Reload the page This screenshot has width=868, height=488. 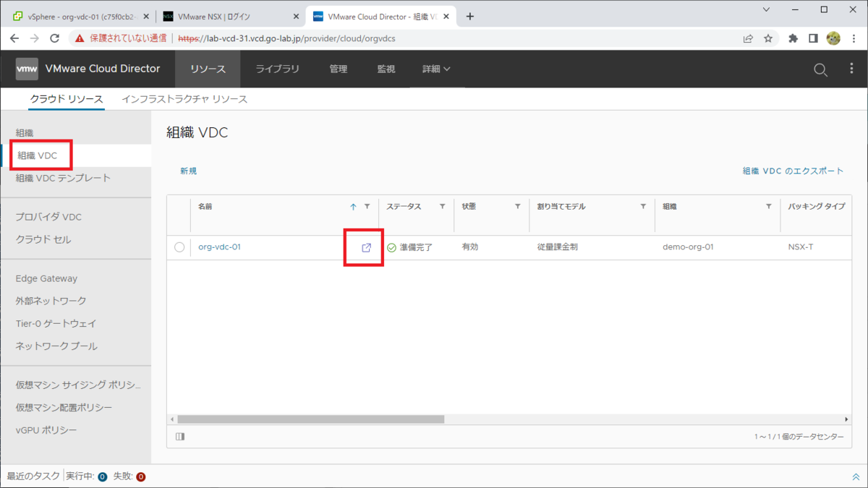coord(56,38)
